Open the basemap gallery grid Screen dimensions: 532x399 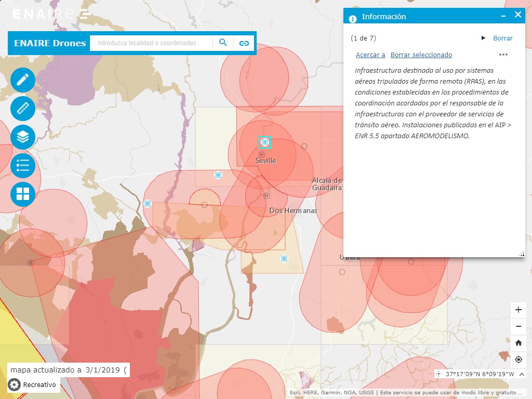coord(23,194)
